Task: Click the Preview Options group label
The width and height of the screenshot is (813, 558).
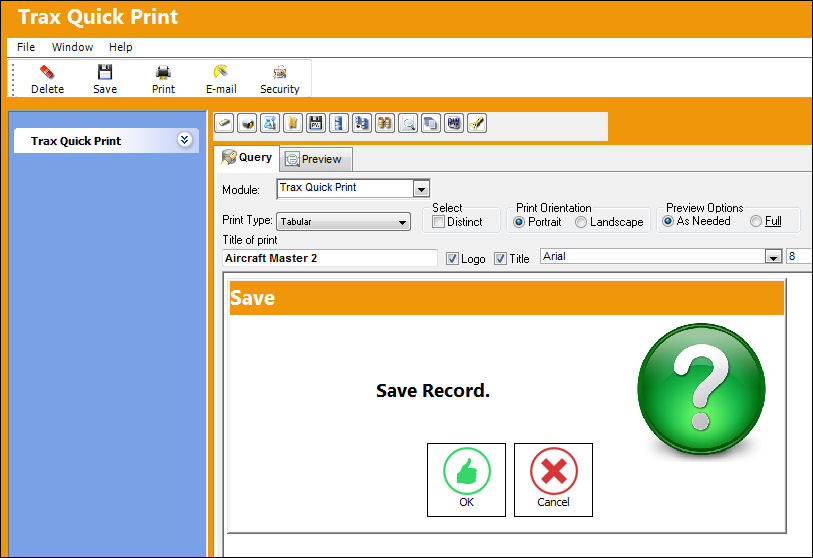Action: click(x=705, y=207)
